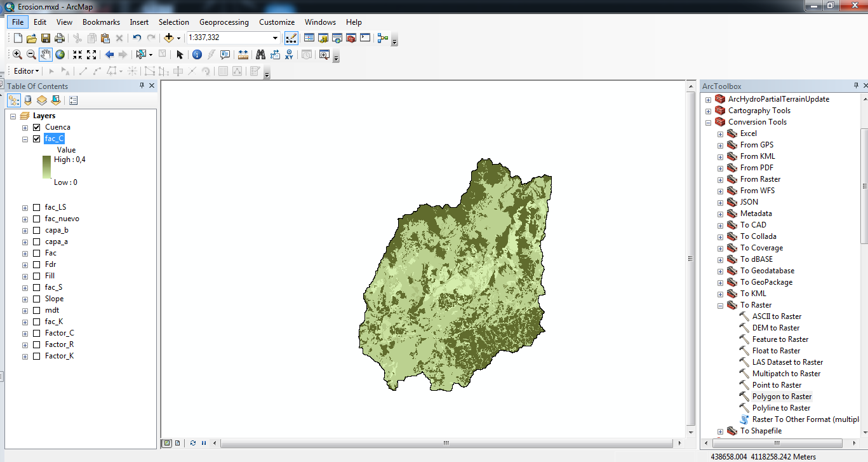This screenshot has width=868, height=462.
Task: Click the Editor dropdown button
Action: tap(27, 71)
